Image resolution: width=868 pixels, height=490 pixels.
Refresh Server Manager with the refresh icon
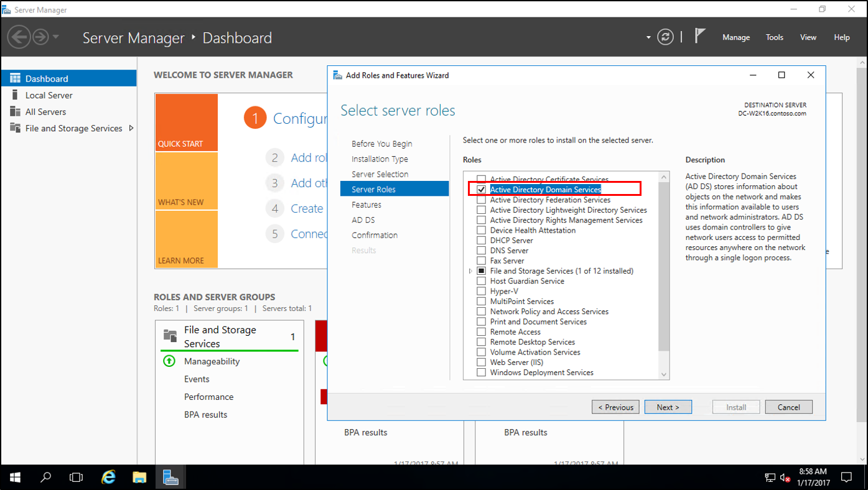coord(665,37)
